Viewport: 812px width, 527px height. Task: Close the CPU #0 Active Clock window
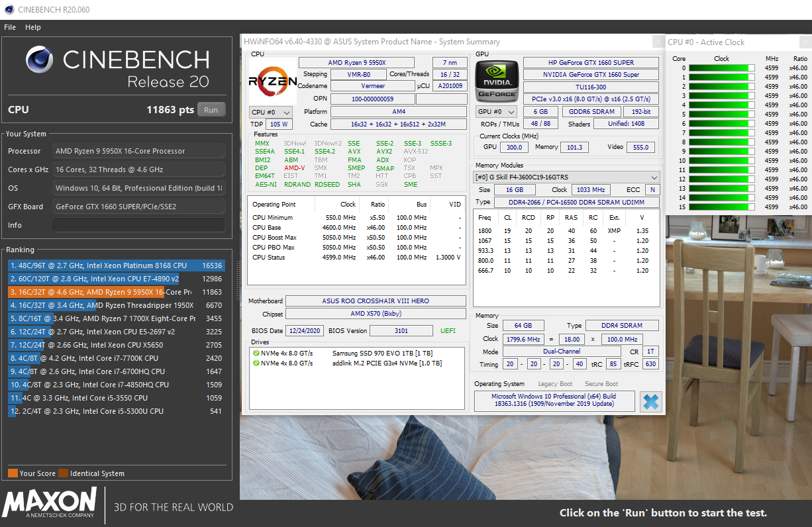pos(804,42)
